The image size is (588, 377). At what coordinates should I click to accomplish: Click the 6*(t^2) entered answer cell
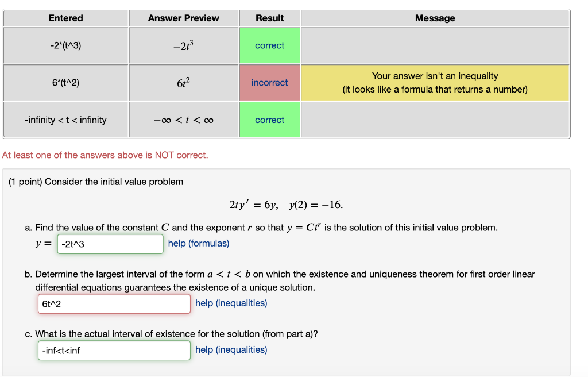pyautogui.click(x=65, y=83)
